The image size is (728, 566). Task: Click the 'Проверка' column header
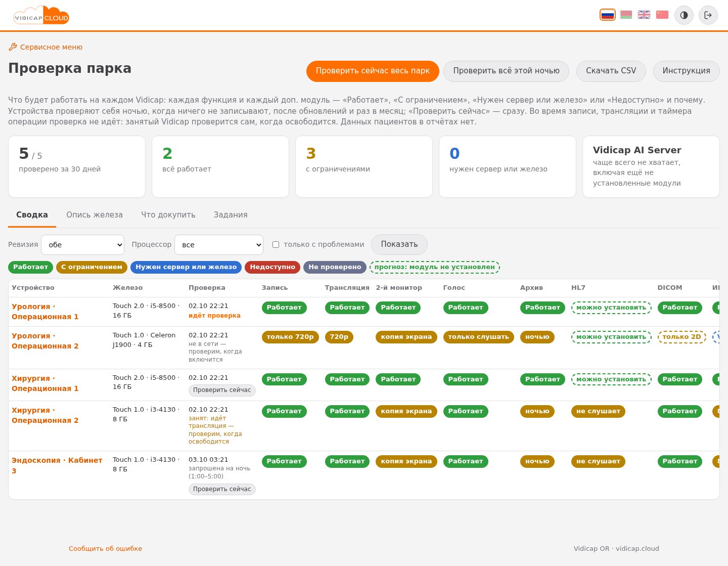pos(207,288)
